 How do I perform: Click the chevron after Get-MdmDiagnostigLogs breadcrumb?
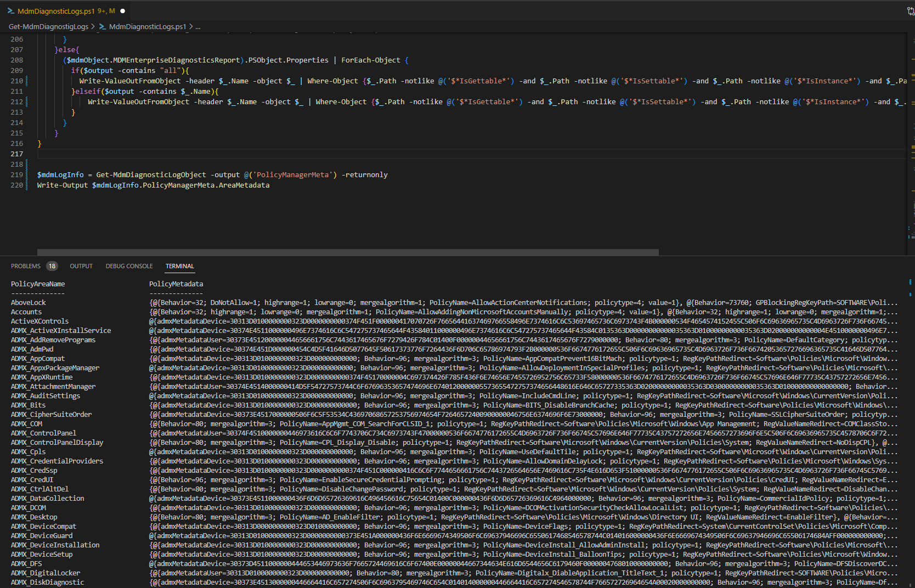(94, 26)
